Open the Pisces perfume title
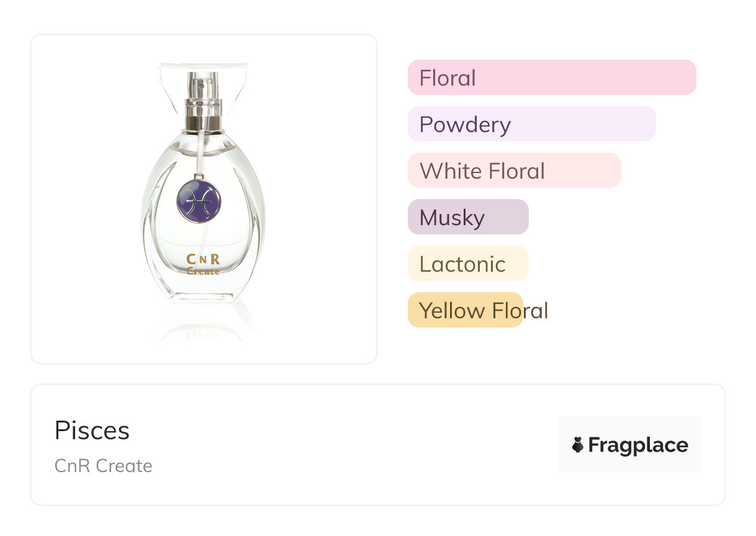The image size is (756, 536). [92, 431]
